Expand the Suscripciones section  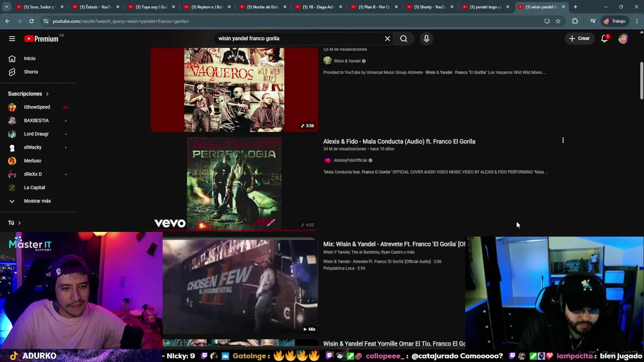tap(29, 94)
